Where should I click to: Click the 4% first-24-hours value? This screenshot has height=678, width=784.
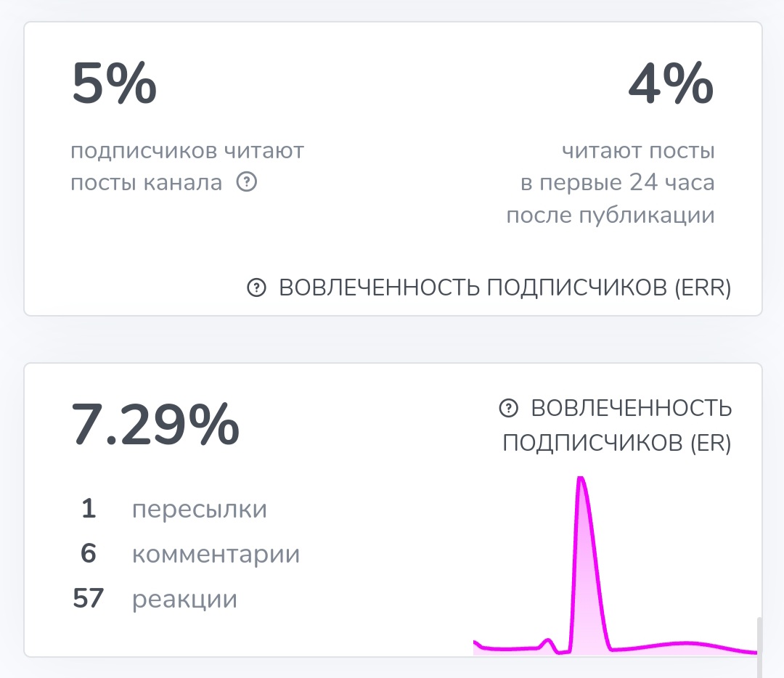[x=671, y=83]
